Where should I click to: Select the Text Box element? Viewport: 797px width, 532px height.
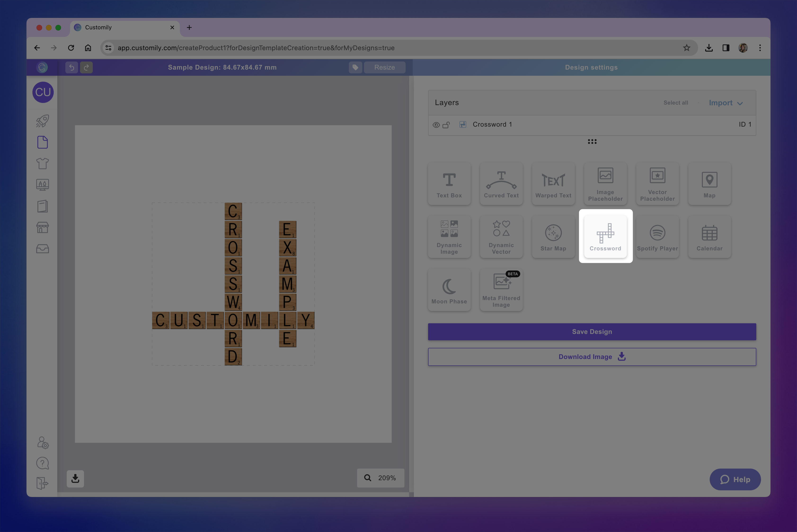pyautogui.click(x=449, y=183)
